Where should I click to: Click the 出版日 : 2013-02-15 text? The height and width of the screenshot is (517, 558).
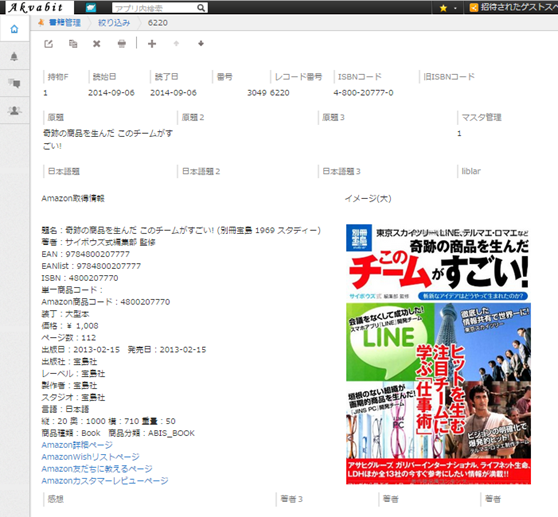tap(80, 349)
